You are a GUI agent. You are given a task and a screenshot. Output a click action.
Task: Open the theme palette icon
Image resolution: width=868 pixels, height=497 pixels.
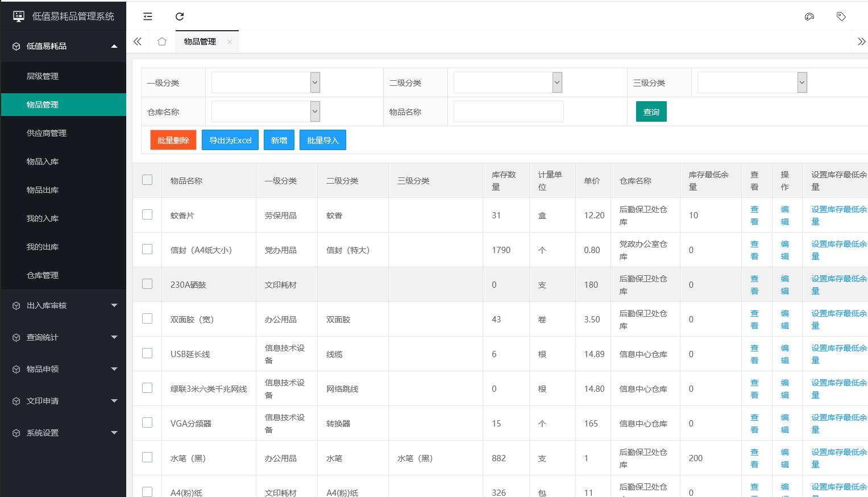point(809,16)
